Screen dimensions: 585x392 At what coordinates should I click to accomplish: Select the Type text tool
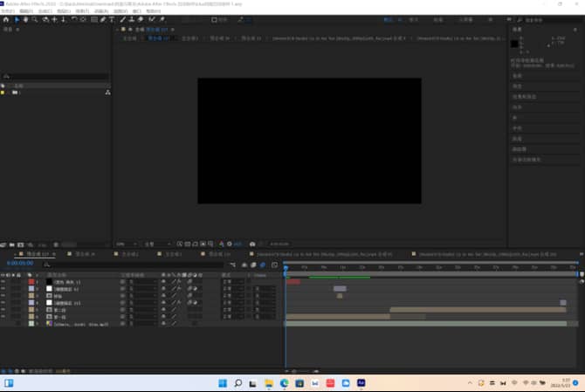(112, 19)
